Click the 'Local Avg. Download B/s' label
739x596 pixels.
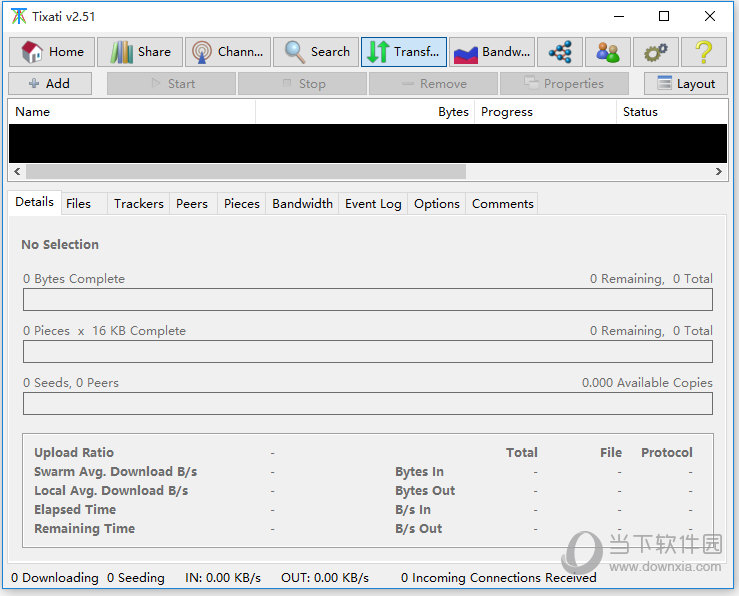coord(111,490)
